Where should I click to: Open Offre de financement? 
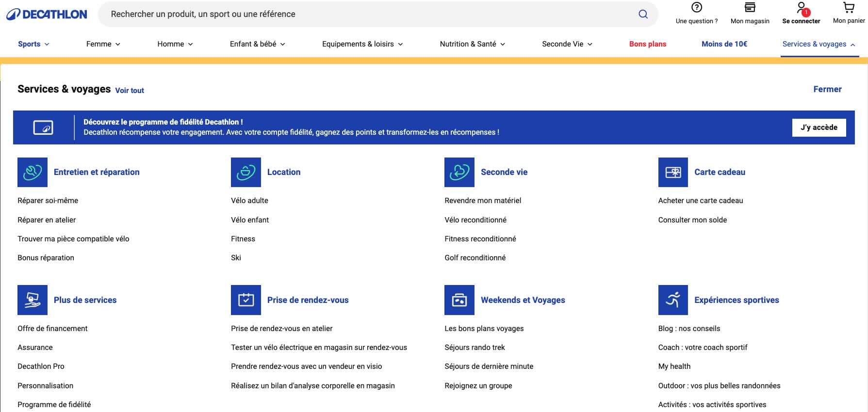tap(52, 329)
